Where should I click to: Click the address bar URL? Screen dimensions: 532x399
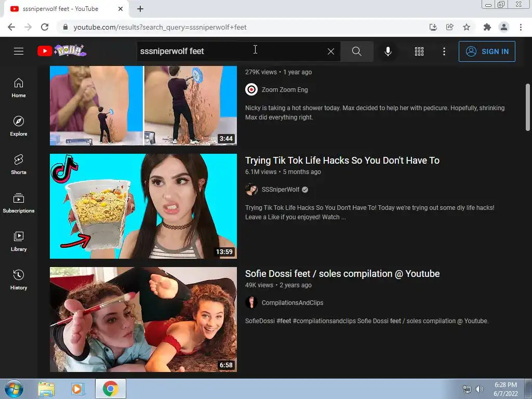point(160,27)
